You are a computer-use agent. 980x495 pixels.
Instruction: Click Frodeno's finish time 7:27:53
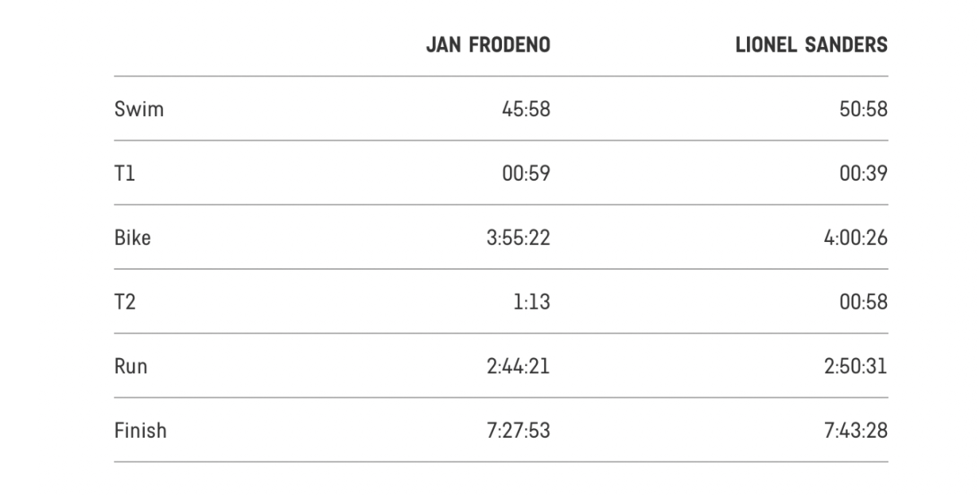(518, 431)
